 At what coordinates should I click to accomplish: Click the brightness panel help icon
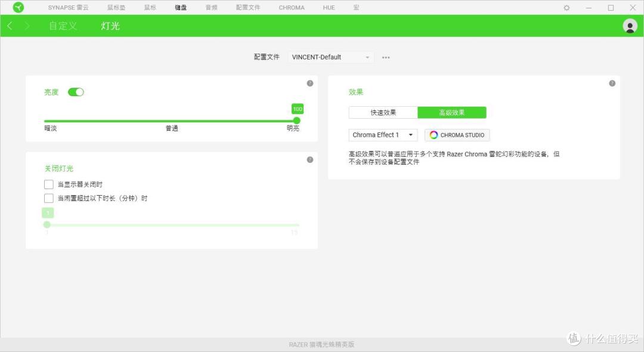click(310, 84)
